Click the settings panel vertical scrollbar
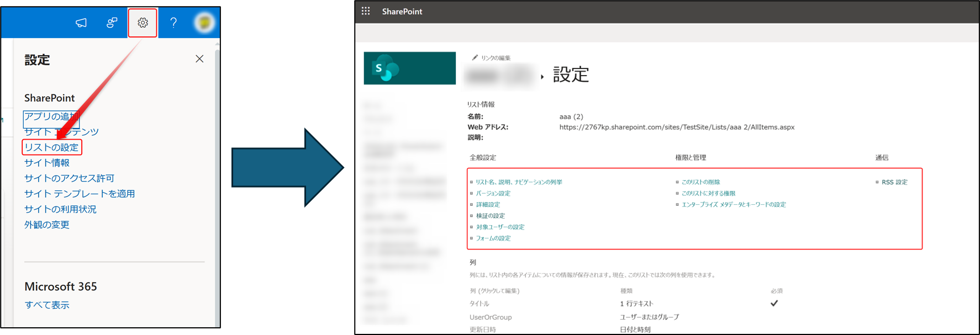 point(217,188)
